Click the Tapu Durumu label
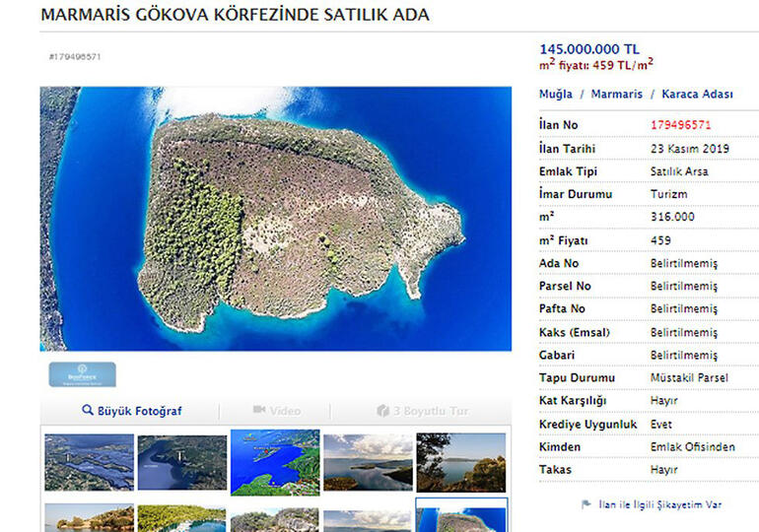Viewport: 759px width, 532px height. (x=577, y=377)
